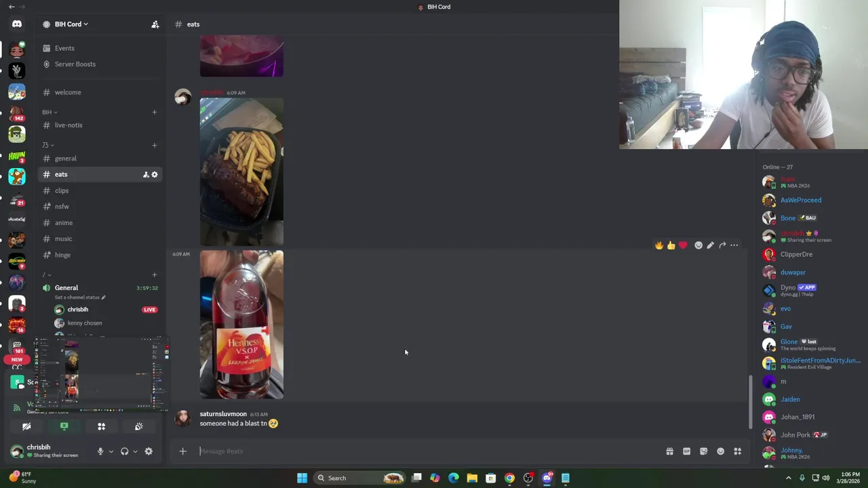Open Dyno app member entry

pyautogui.click(x=811, y=290)
